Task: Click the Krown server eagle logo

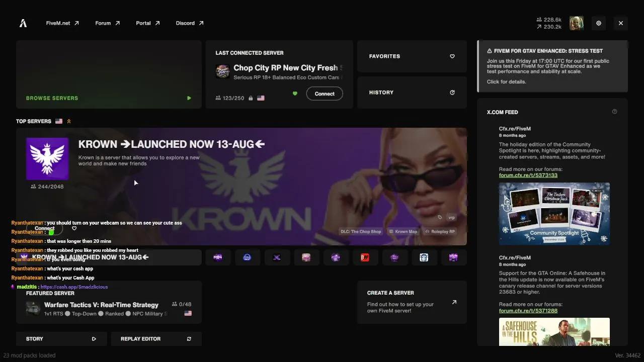Action: 47,159
